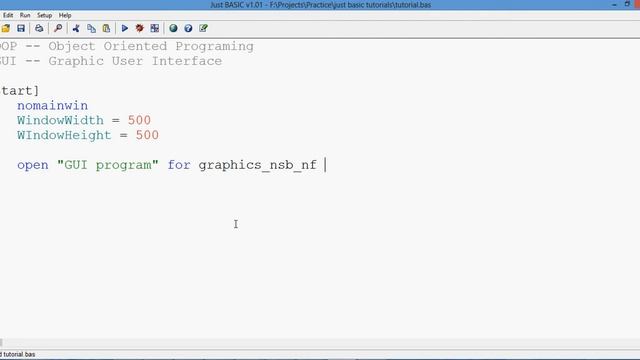
Task: Paste from clipboard icon
Action: (x=106, y=28)
